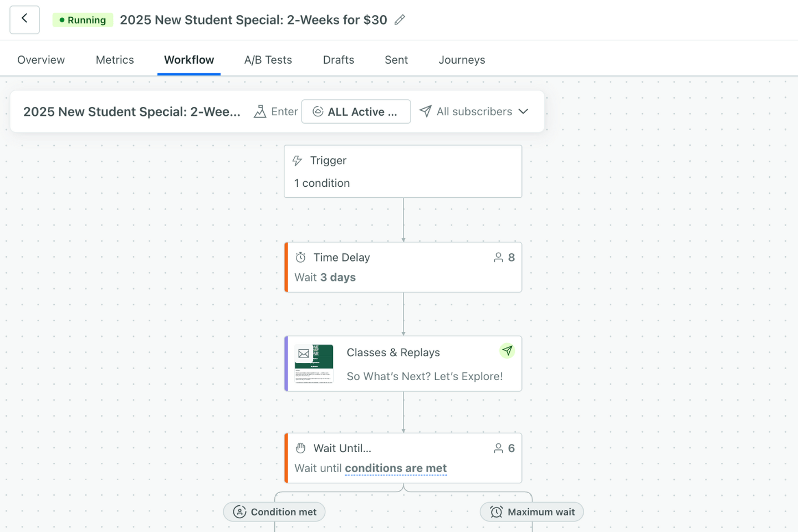Screen dimensions: 798x532
Task: Click the Condition met branch label
Action: 274,512
